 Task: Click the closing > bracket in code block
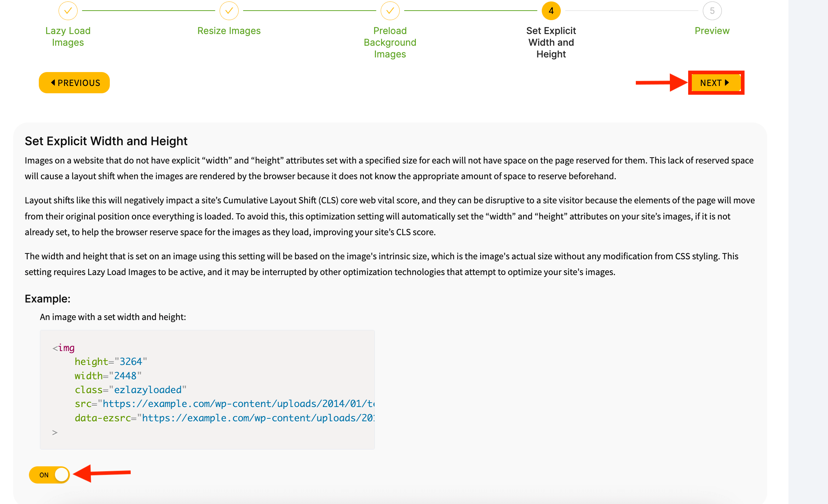[55, 432]
